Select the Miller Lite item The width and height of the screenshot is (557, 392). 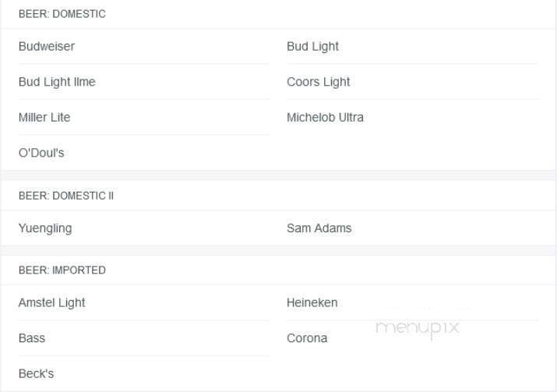(44, 118)
